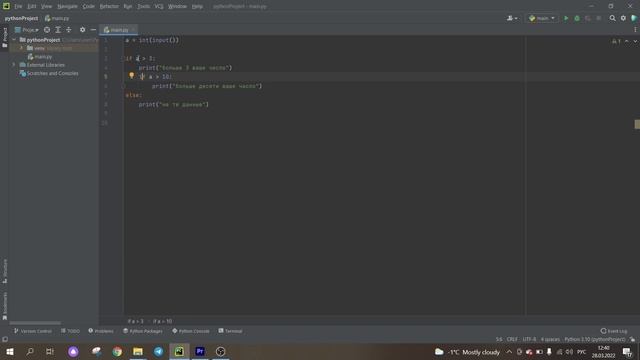
Task: Click the Run with Coverage icon
Action: tap(588, 18)
